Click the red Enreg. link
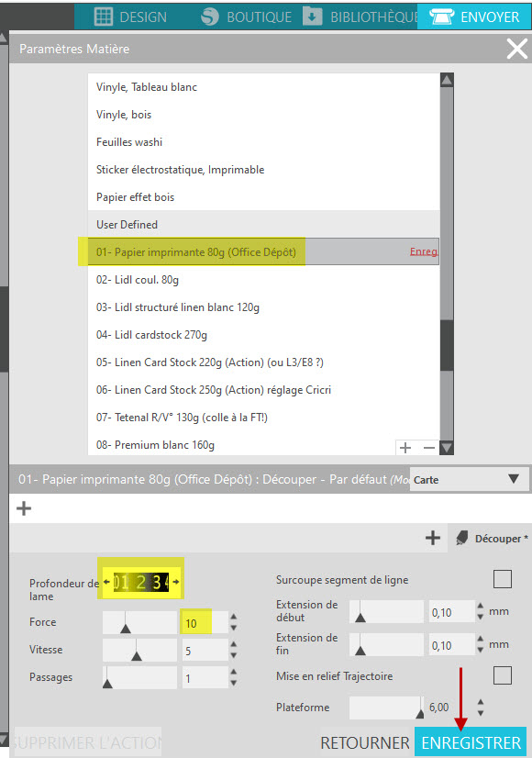The image size is (532, 758). 424,251
